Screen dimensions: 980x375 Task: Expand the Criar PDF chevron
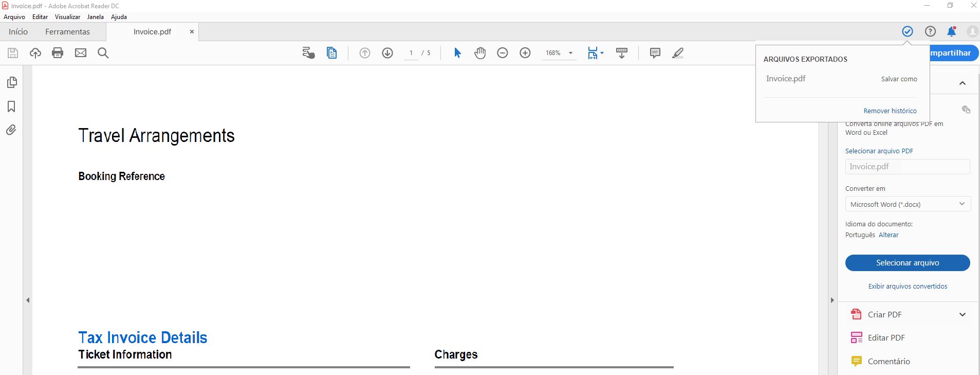pos(963,314)
